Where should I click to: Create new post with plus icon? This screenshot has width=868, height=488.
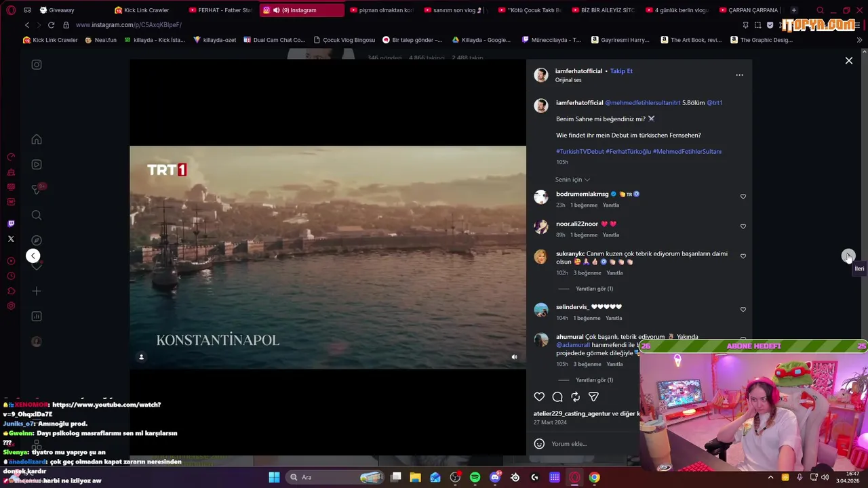37,291
